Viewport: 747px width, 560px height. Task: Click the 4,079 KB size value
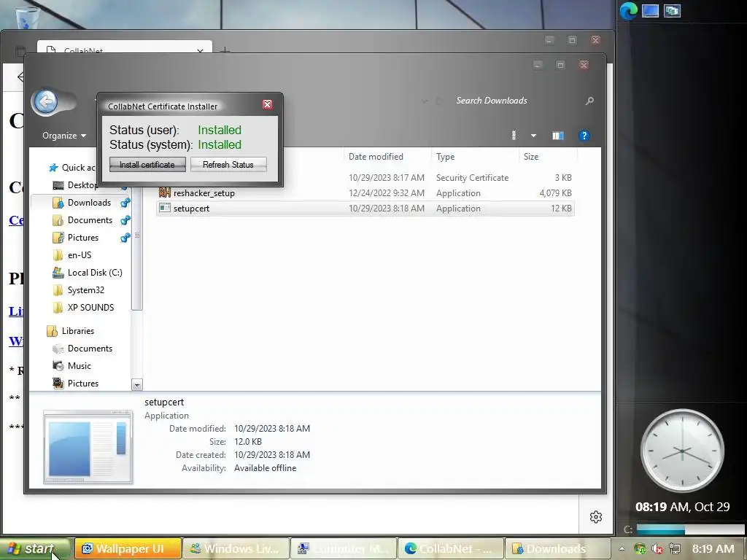[555, 192]
